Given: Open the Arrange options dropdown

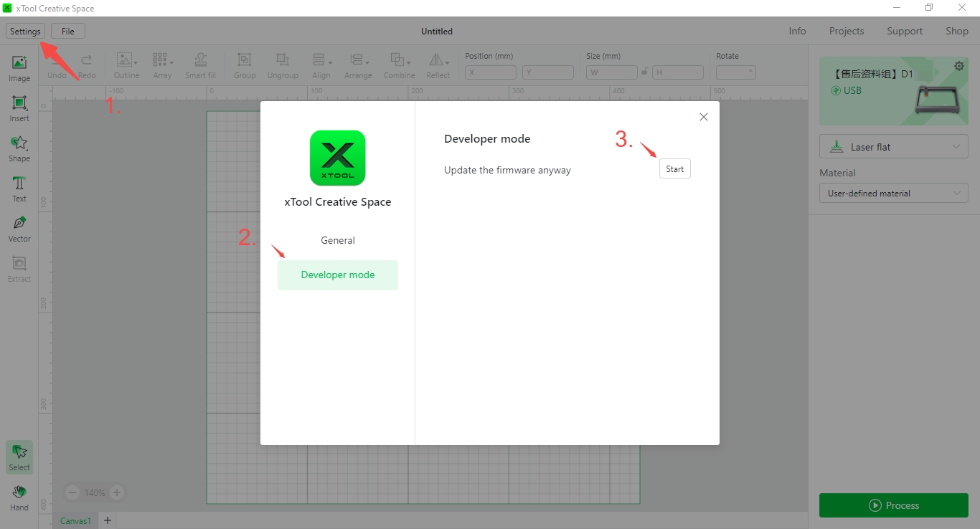Looking at the screenshot, I should tap(358, 66).
